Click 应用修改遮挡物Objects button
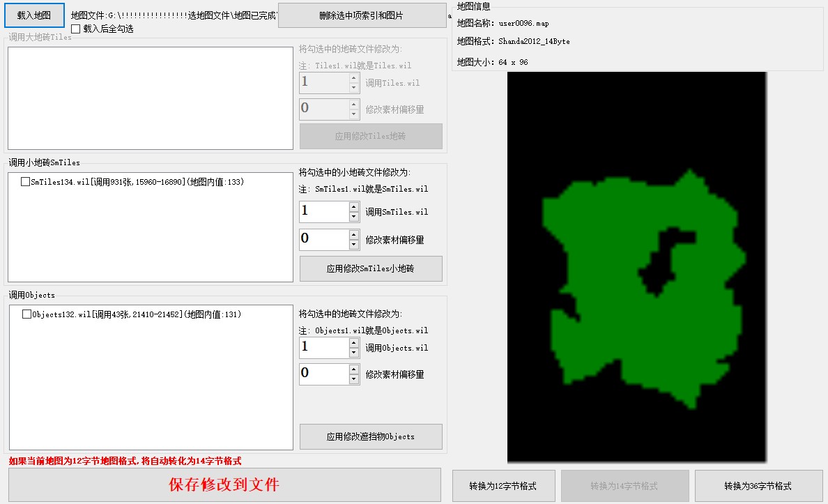The width and height of the screenshot is (828, 504). pos(371,436)
